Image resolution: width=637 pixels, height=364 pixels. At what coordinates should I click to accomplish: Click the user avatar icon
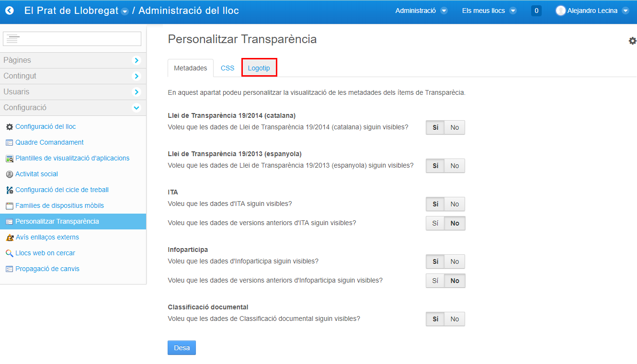560,11
